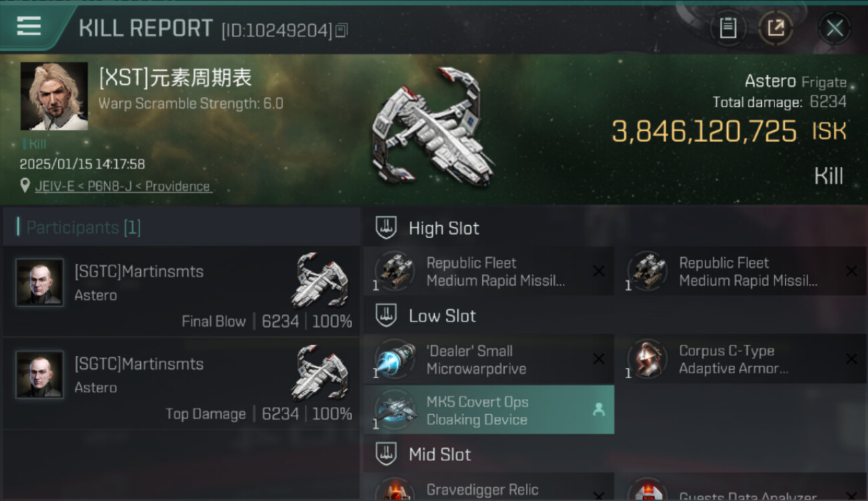Image resolution: width=868 pixels, height=501 pixels.
Task: View Final Blow participant Martinsmts portrait
Action: pyautogui.click(x=40, y=283)
